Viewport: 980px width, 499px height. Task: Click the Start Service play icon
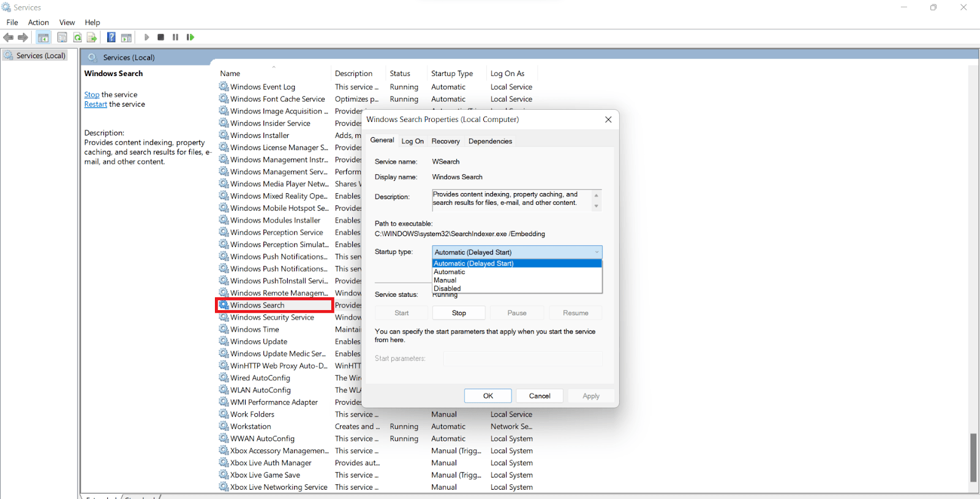tap(146, 37)
